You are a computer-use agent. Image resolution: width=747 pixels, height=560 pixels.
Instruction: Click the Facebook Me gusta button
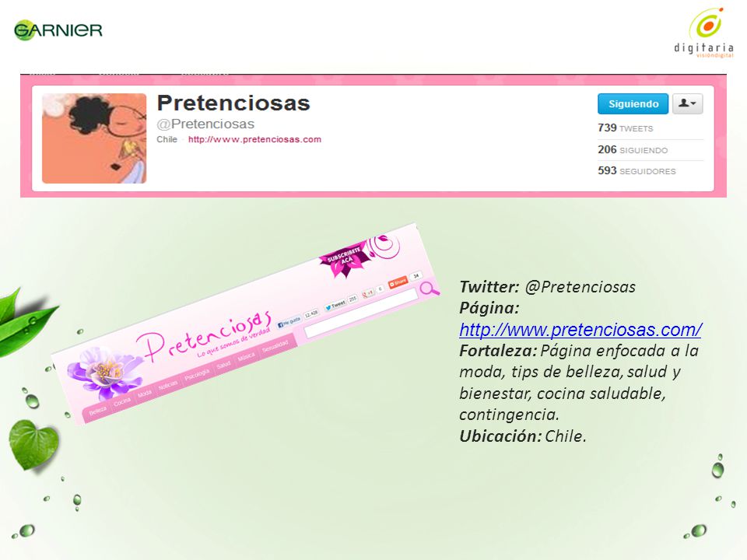point(289,321)
